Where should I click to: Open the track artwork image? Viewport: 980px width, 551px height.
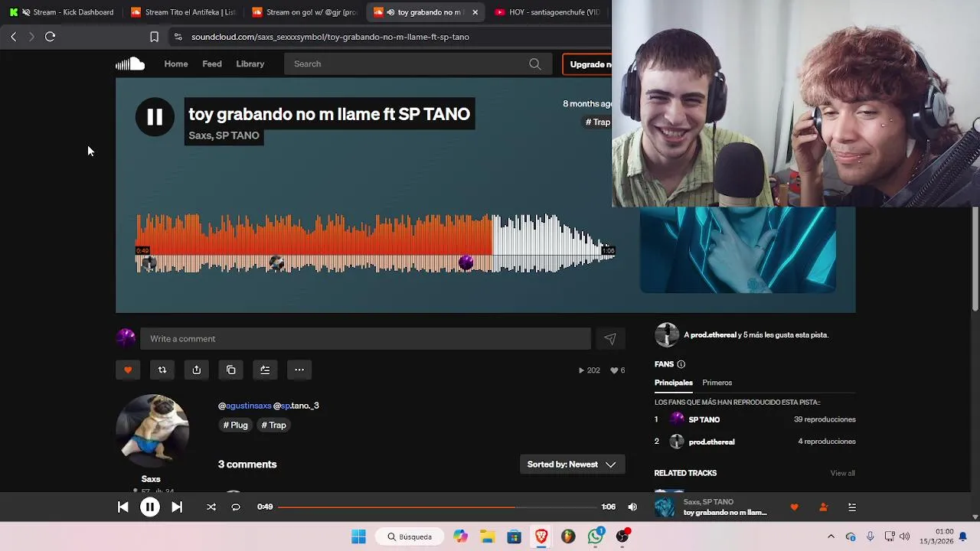(x=737, y=249)
